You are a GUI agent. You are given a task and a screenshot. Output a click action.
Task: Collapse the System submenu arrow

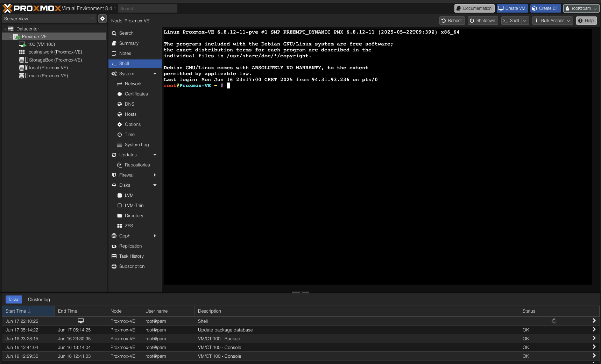pyautogui.click(x=155, y=74)
